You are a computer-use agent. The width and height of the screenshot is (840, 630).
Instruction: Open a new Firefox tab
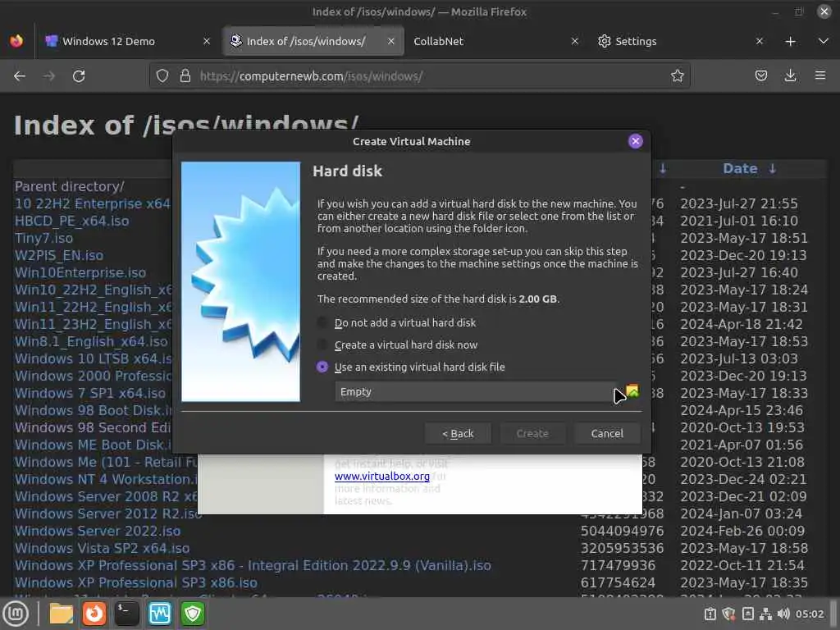pyautogui.click(x=790, y=41)
